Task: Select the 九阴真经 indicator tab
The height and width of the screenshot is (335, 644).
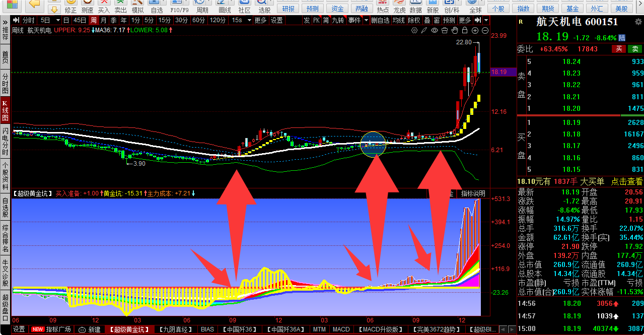Action: (175, 329)
